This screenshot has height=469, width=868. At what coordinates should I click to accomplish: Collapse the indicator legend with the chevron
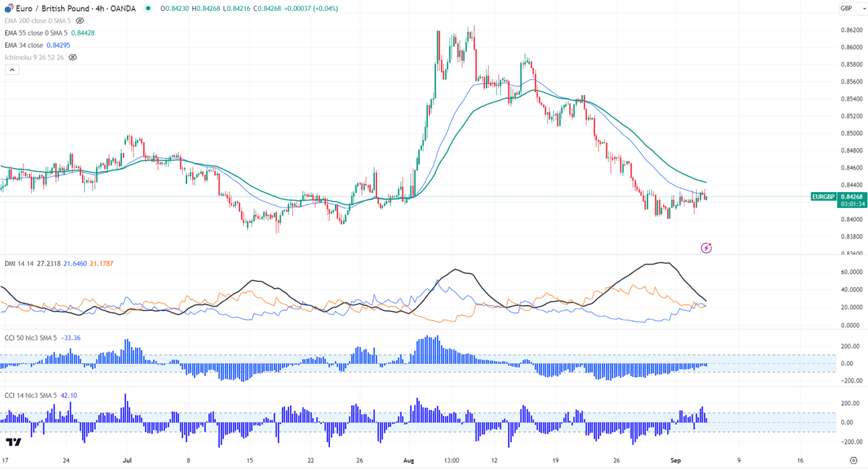(x=12, y=70)
